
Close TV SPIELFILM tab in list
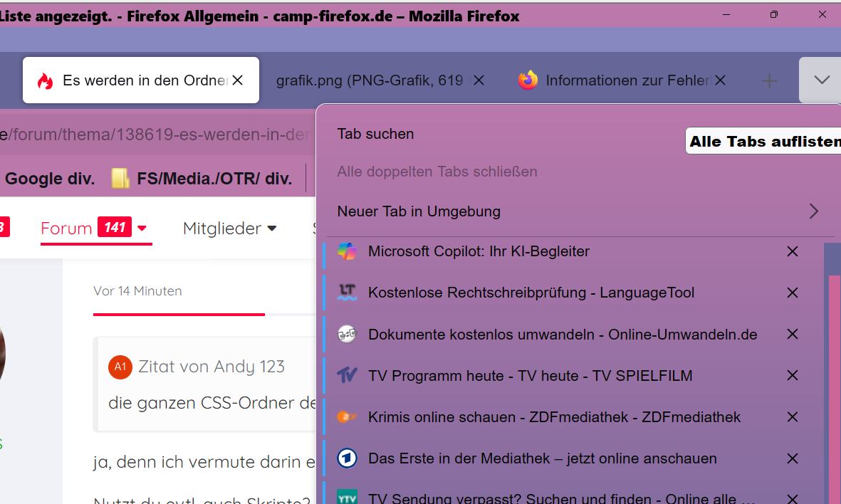pos(792,376)
